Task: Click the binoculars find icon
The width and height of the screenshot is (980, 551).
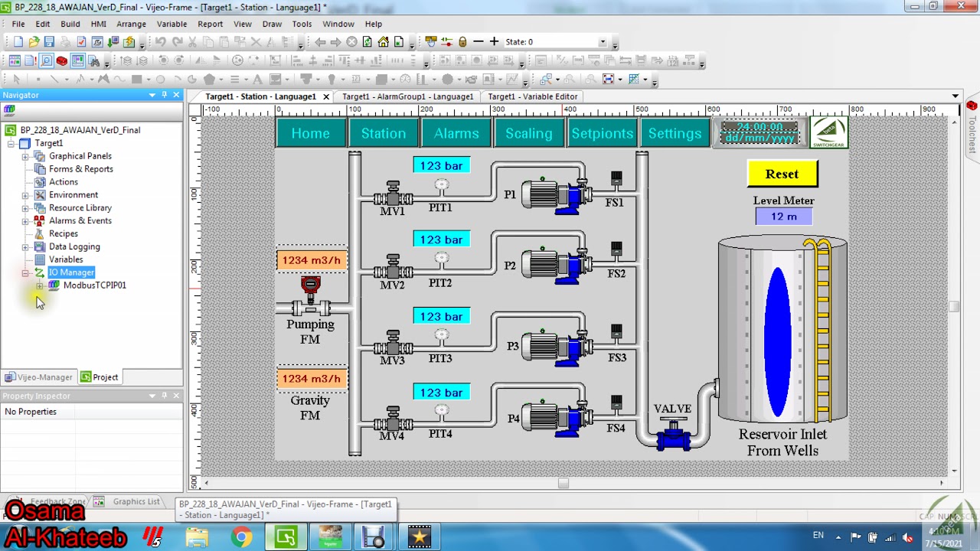Action: click(x=93, y=60)
